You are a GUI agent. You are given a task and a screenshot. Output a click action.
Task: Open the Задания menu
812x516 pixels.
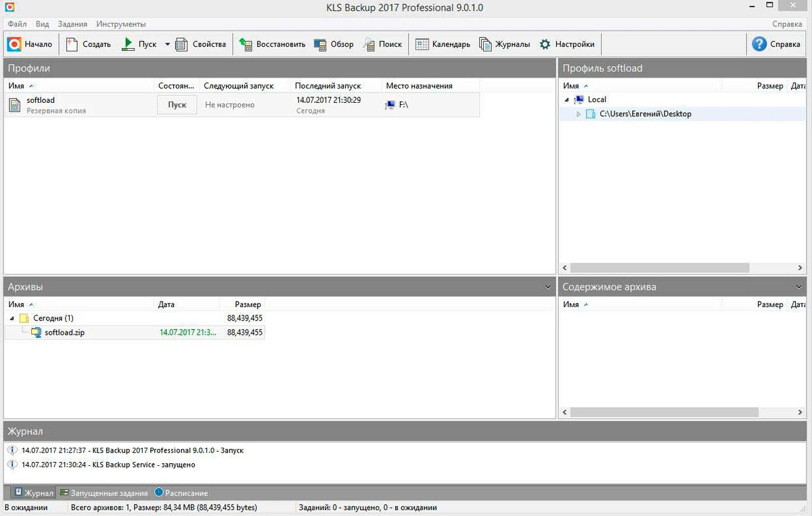[72, 24]
